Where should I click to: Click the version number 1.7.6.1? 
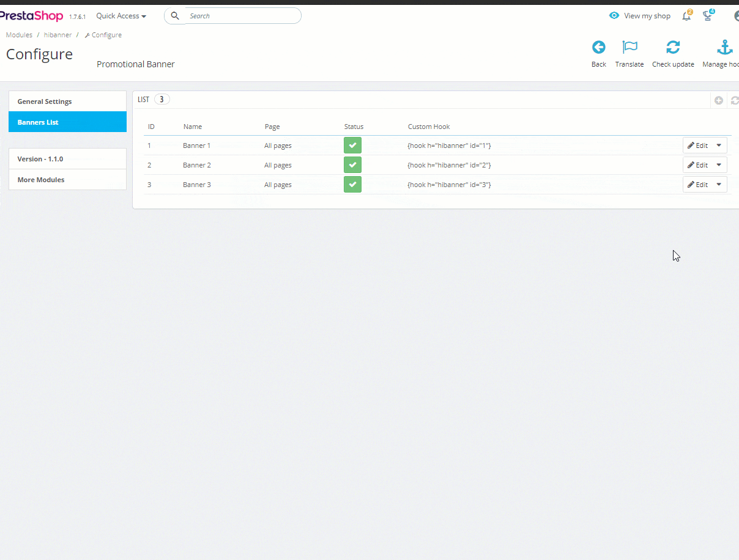pyautogui.click(x=77, y=17)
